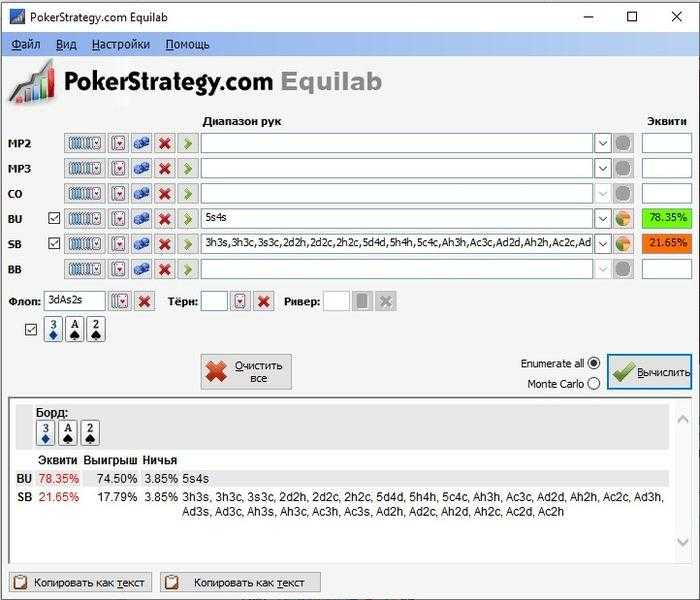
Task: Click results panel scroll down arrow
Action: (x=683, y=542)
